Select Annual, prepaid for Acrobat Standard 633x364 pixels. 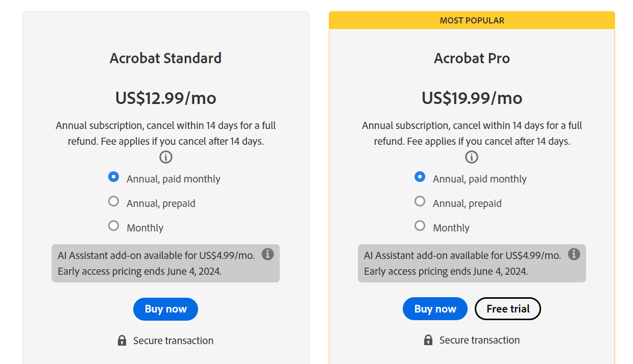(113, 201)
